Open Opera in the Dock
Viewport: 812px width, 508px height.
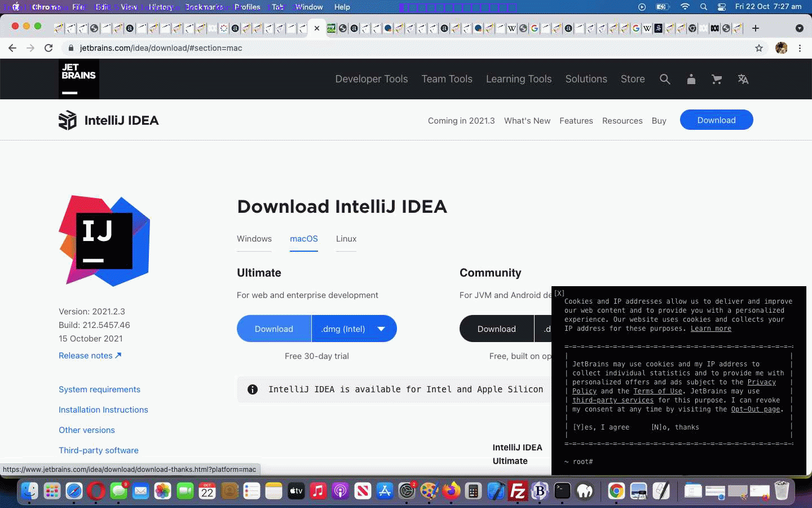(96, 491)
